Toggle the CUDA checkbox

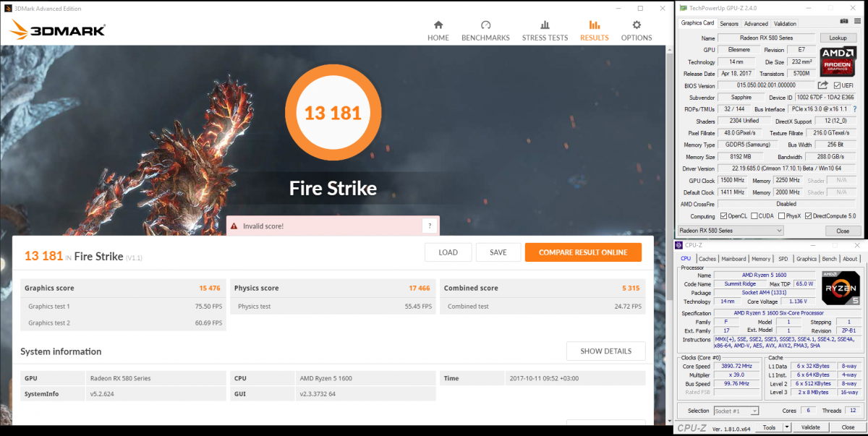pyautogui.click(x=754, y=215)
